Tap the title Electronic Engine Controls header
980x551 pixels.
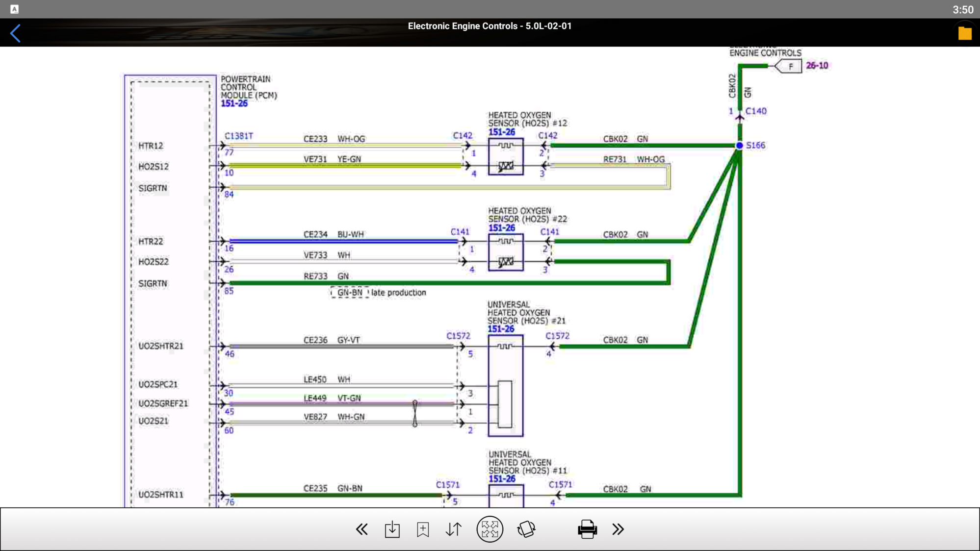(x=490, y=26)
